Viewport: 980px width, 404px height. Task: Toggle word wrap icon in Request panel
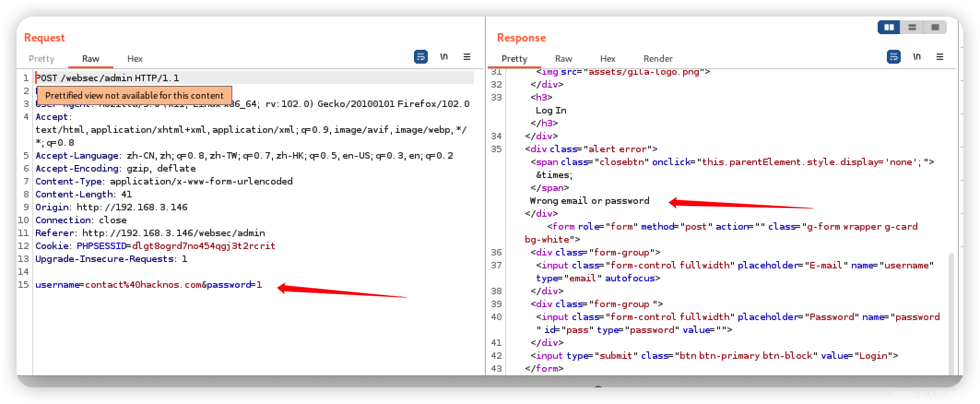(x=421, y=57)
